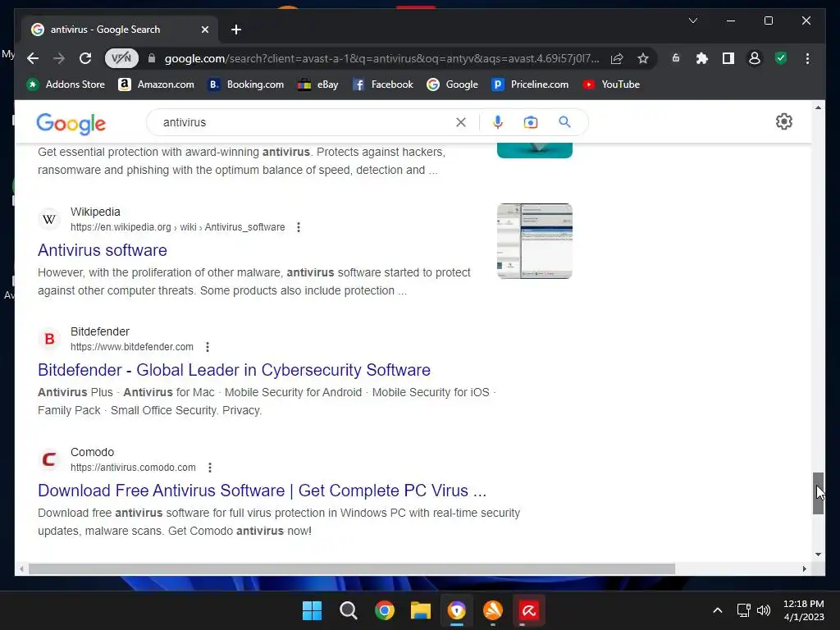Click the https://antivirus.comodo.com URL text

point(133,468)
